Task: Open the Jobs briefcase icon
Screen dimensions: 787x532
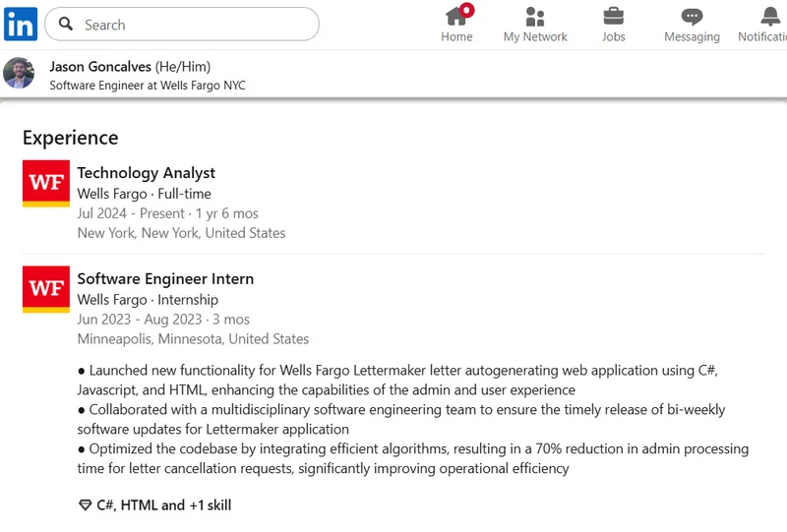Action: [x=613, y=17]
